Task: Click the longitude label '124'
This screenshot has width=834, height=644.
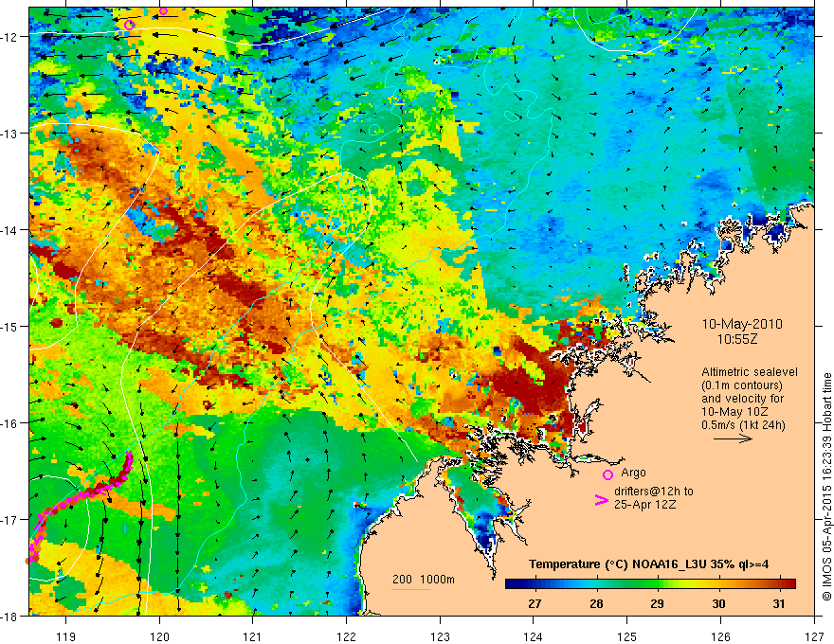Action: coord(534,636)
